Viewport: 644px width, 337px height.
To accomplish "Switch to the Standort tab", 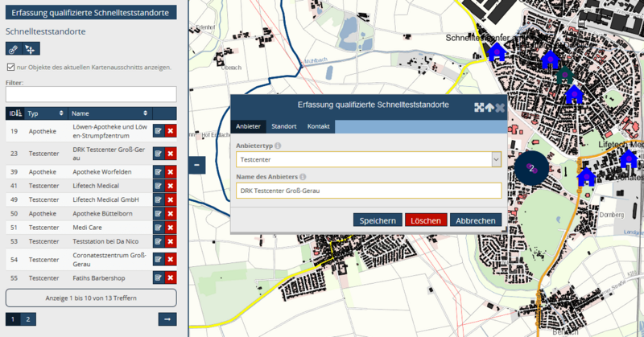I will (x=284, y=127).
